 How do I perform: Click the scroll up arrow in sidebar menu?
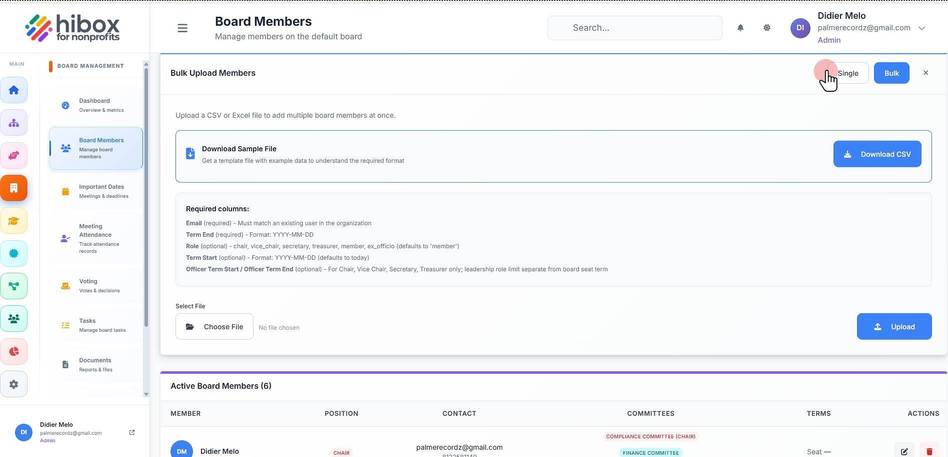[146, 63]
